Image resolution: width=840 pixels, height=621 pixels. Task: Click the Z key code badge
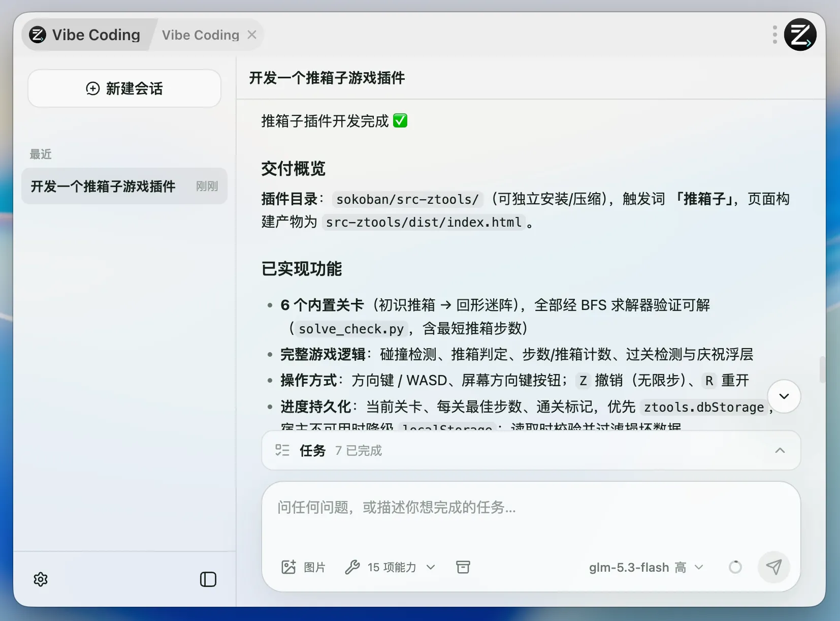tap(583, 381)
